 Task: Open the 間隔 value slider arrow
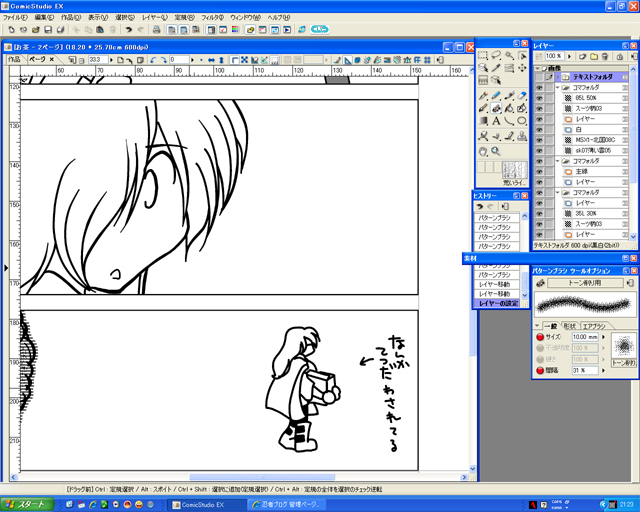(604, 370)
